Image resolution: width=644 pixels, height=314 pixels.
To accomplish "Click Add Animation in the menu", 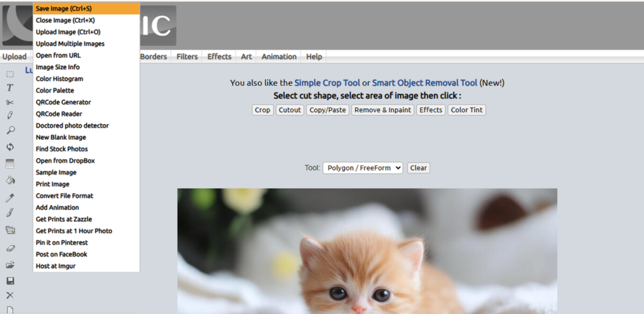I will coord(86,207).
